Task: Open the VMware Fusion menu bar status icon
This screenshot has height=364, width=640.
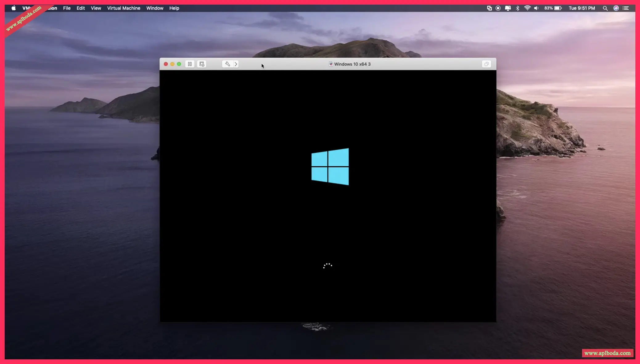Action: pyautogui.click(x=489, y=8)
